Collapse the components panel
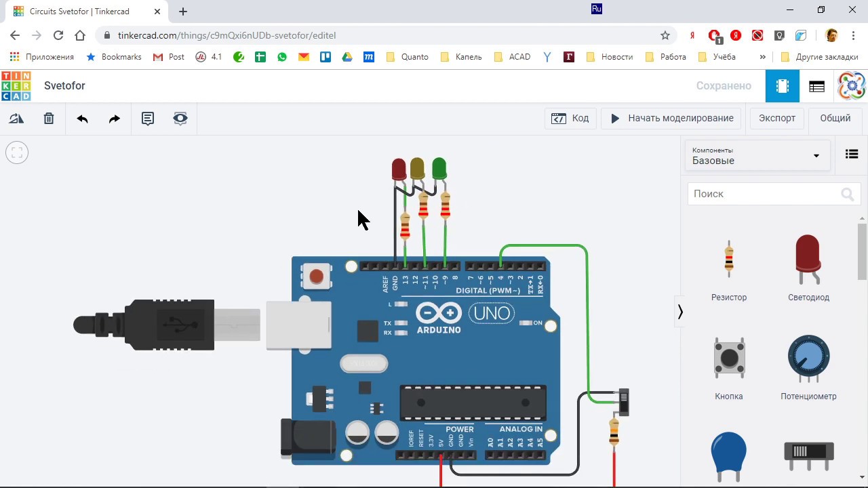Image resolution: width=868 pixels, height=488 pixels. click(x=680, y=312)
